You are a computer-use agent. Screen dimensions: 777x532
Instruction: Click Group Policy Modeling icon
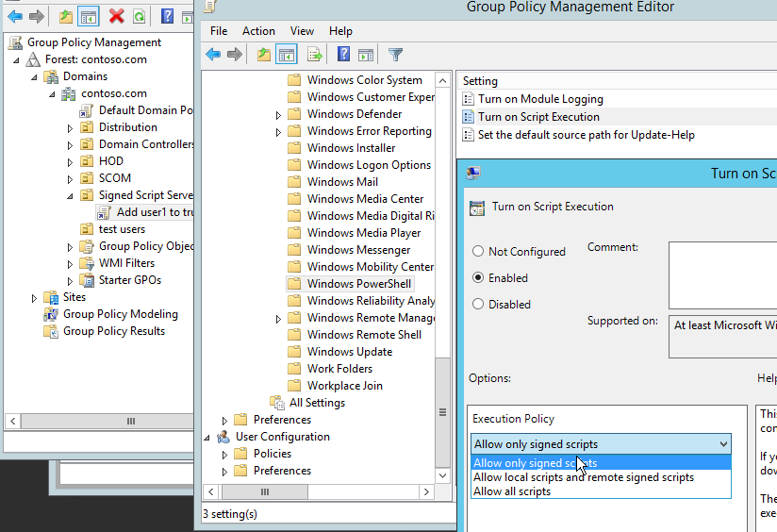tap(51, 314)
